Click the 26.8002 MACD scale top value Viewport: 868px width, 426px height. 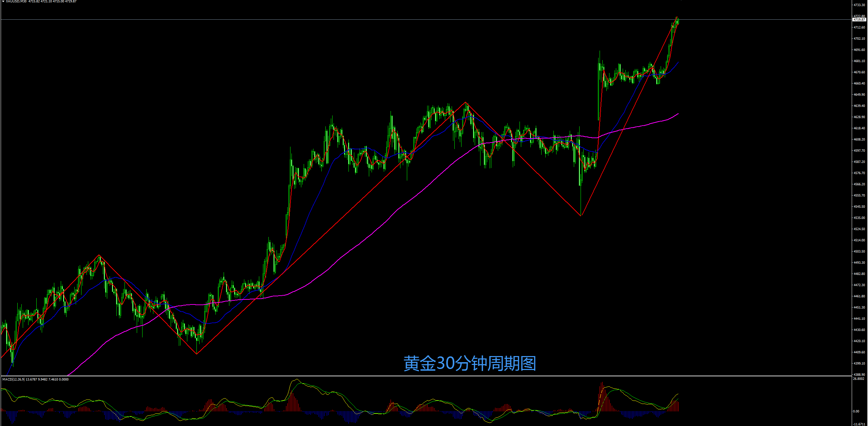[858, 378]
